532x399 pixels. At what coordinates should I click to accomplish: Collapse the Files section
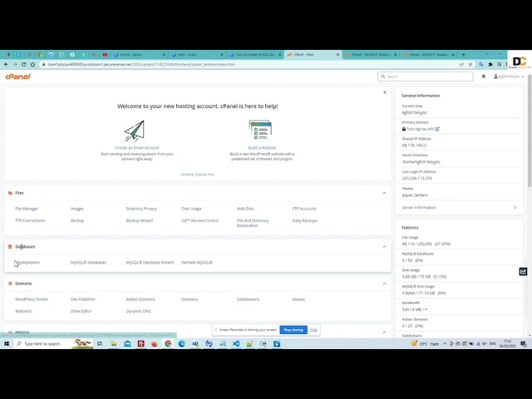coord(384,193)
